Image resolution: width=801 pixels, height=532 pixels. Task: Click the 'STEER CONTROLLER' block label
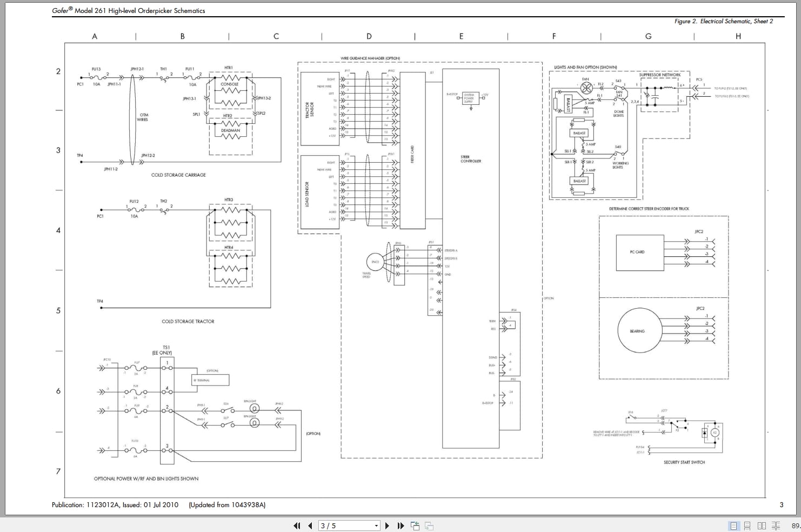pos(470,159)
